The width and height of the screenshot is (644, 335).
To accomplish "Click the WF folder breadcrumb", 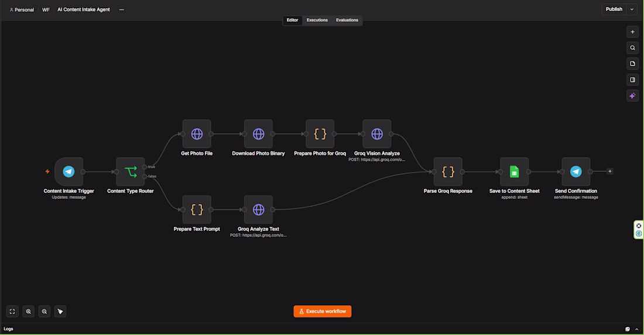I will pos(46,10).
